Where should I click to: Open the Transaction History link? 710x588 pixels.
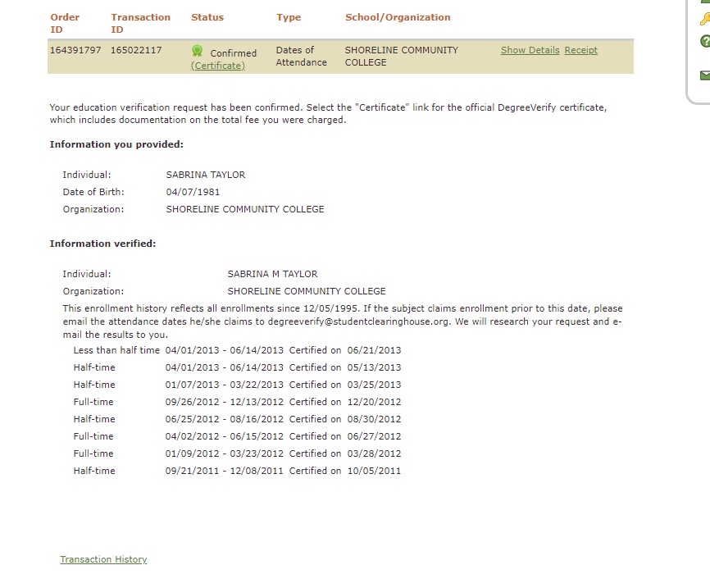(x=103, y=559)
